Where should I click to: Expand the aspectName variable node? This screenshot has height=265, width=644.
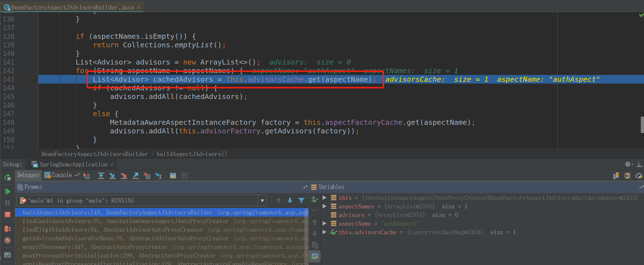[x=324, y=223]
